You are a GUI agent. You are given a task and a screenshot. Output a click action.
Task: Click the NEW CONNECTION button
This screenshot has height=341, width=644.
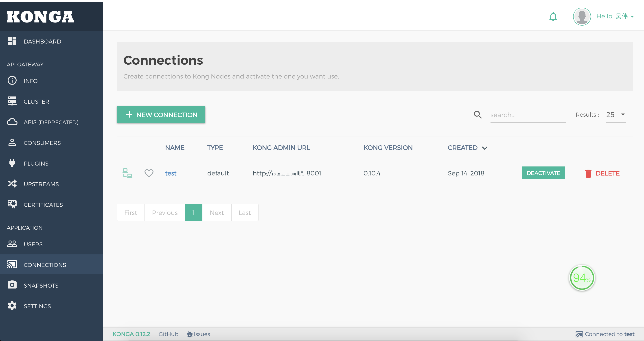pyautogui.click(x=161, y=115)
